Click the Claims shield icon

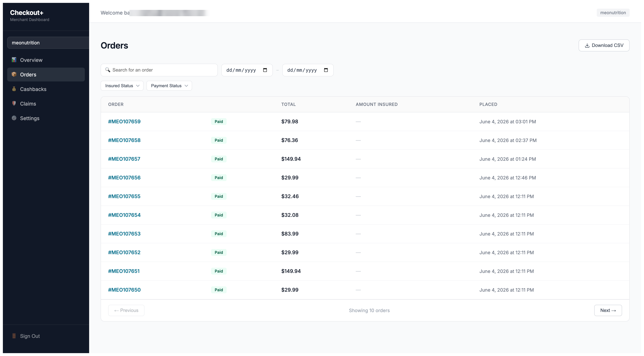14,103
